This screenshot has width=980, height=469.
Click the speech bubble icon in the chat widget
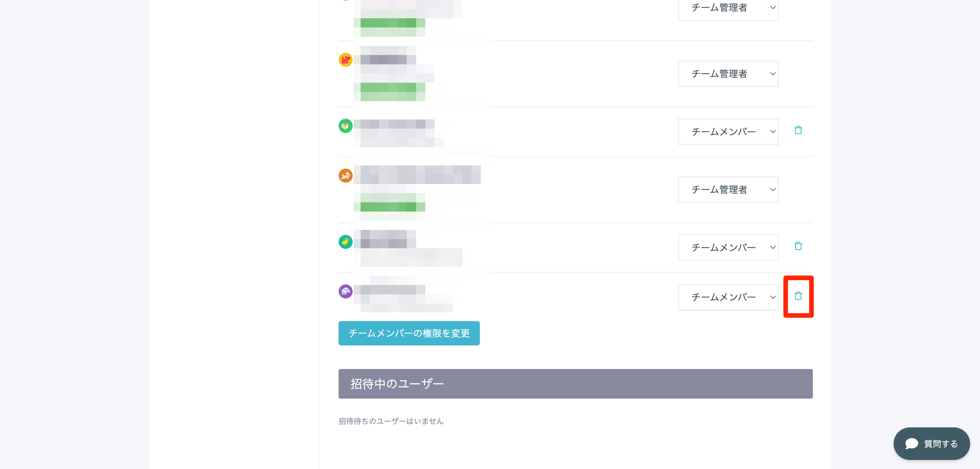912,444
